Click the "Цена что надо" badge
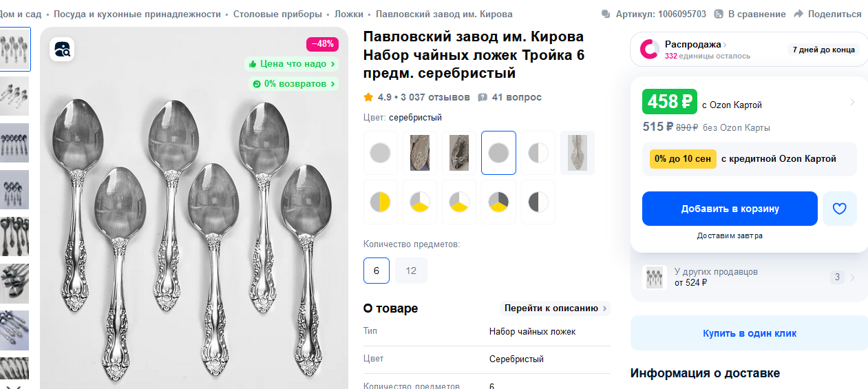868x389 pixels. [x=292, y=63]
